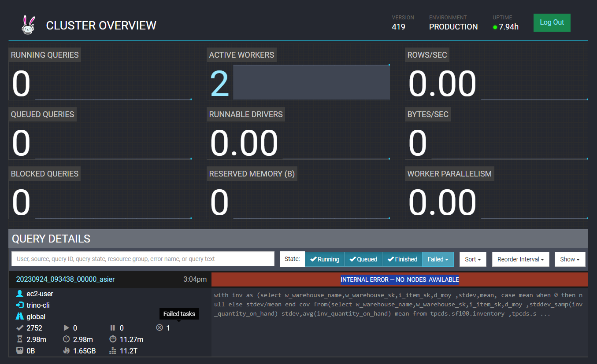Click the hourglass wall time icon
The image size is (597, 364).
[x=19, y=339]
